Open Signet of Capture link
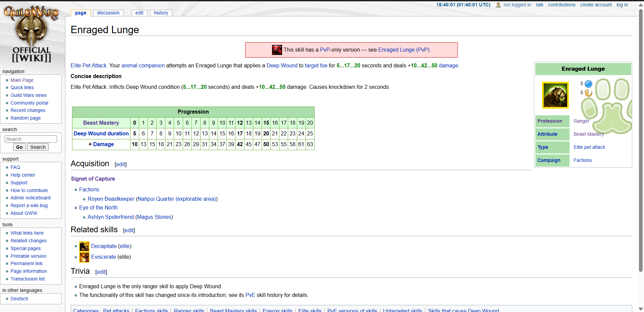This screenshot has height=312, width=644. tap(93, 179)
